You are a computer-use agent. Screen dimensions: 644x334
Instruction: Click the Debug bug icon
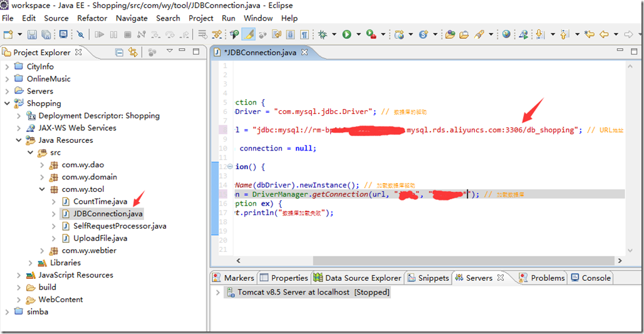click(x=323, y=34)
